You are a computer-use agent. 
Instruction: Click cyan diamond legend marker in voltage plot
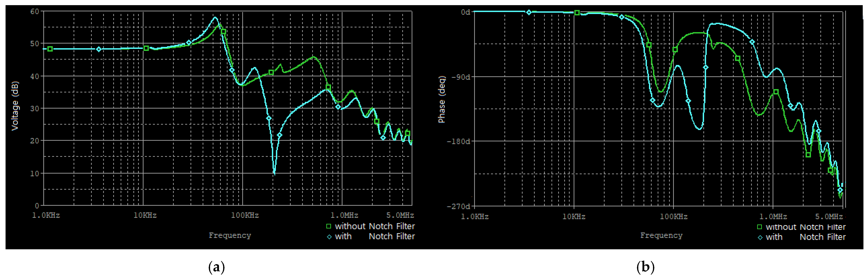coord(329,237)
